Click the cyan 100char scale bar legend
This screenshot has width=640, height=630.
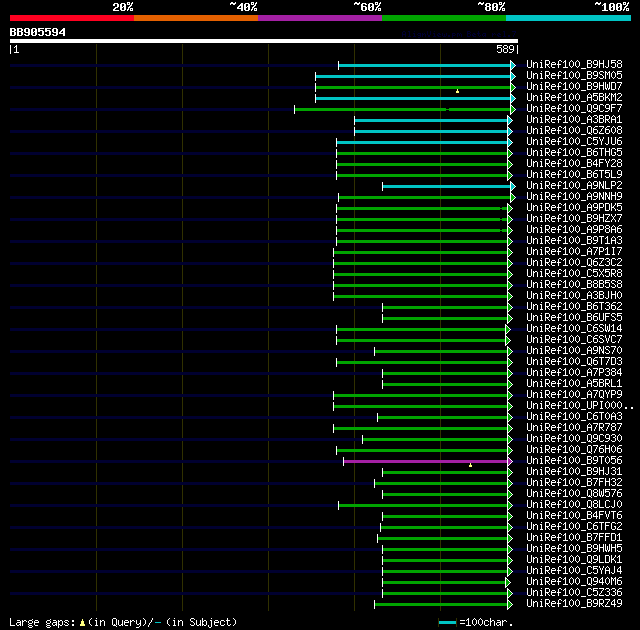tap(447, 623)
